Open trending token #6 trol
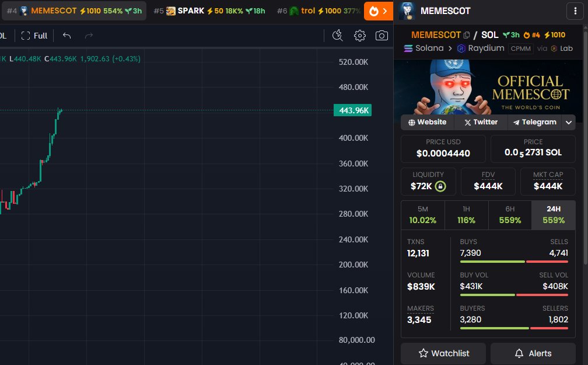Viewport: 588px width, 365px height. (x=318, y=11)
